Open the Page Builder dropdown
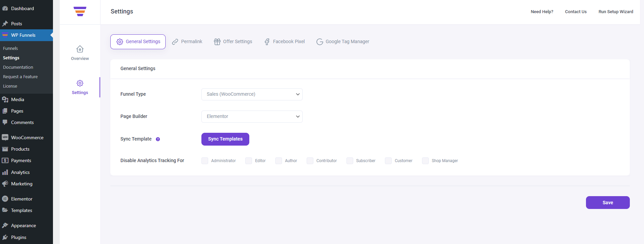This screenshot has height=244, width=644. [x=252, y=117]
